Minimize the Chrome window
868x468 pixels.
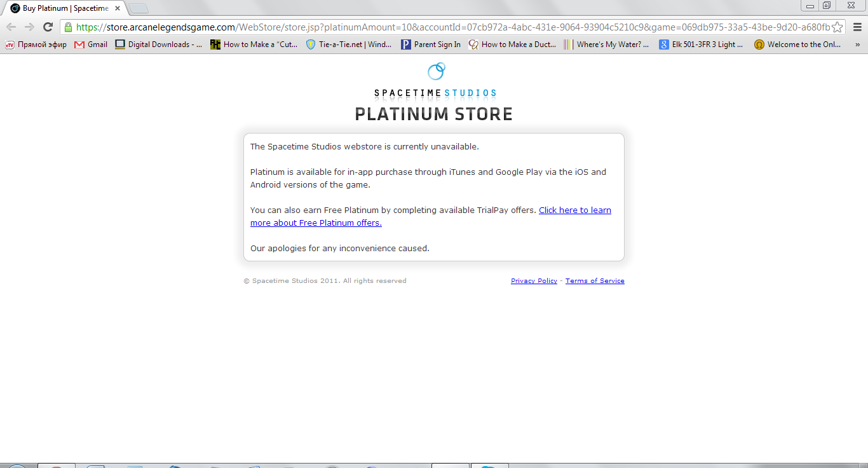pyautogui.click(x=810, y=6)
